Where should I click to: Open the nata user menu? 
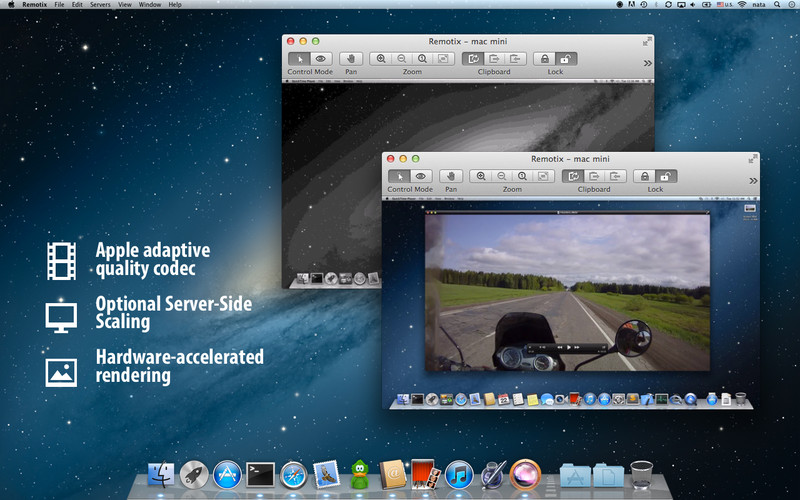pos(759,5)
